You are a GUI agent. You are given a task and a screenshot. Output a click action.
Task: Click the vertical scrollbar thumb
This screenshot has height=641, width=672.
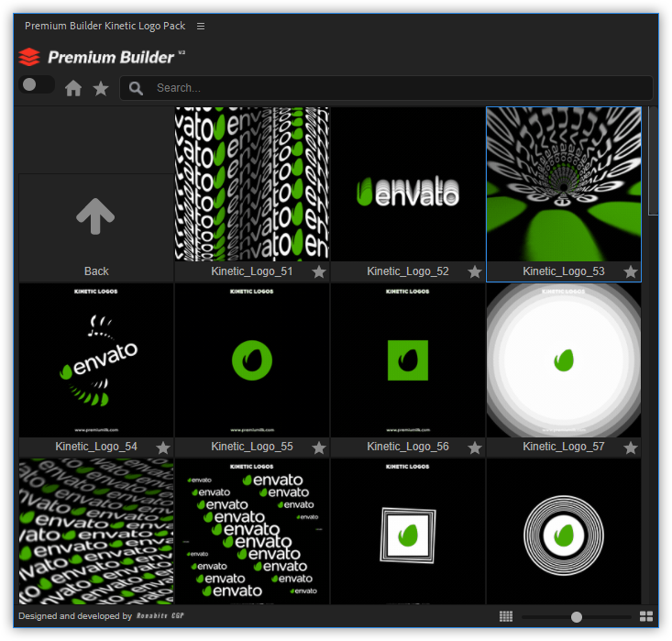pyautogui.click(x=653, y=160)
